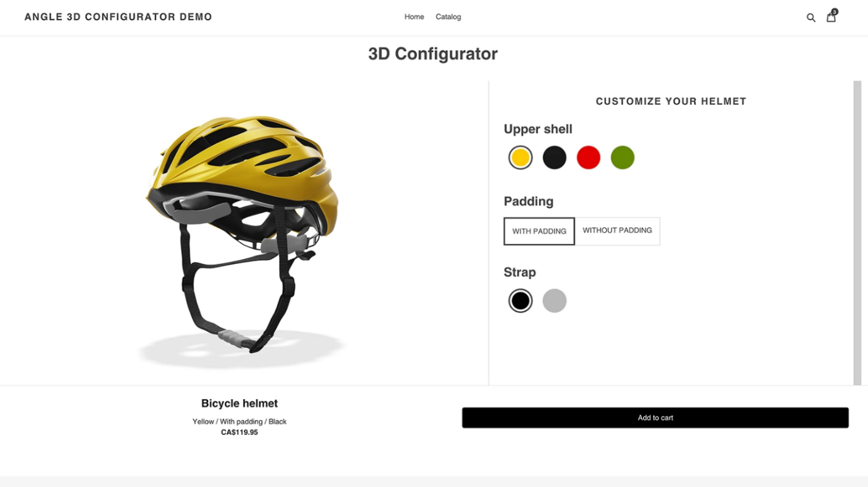The height and width of the screenshot is (487, 868).
Task: Click the customization panel scrollbar
Action: (857, 233)
